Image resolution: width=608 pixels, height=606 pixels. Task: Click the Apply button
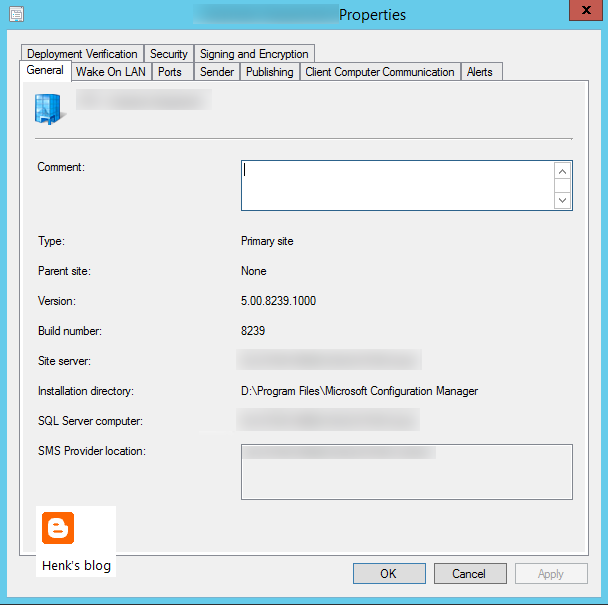click(x=551, y=573)
